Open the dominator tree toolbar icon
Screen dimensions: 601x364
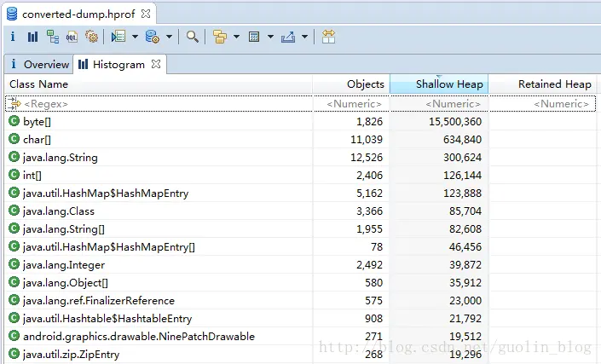(x=53, y=37)
